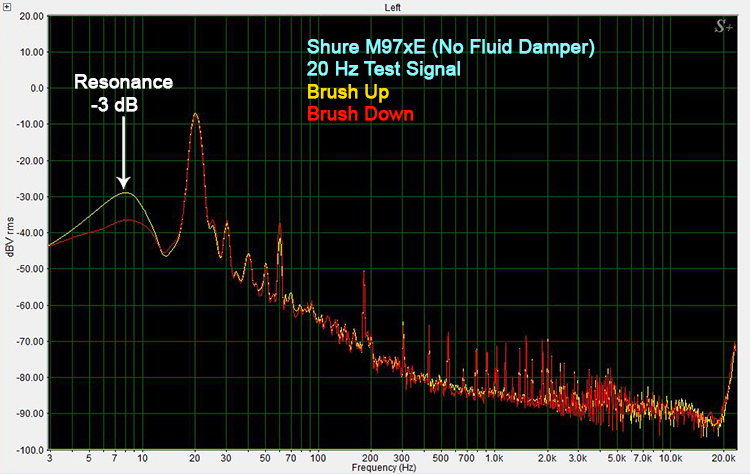Click the plus expand icon in top-left corner
Viewport: 750px width, 474px height.
pyautogui.click(x=7, y=6)
